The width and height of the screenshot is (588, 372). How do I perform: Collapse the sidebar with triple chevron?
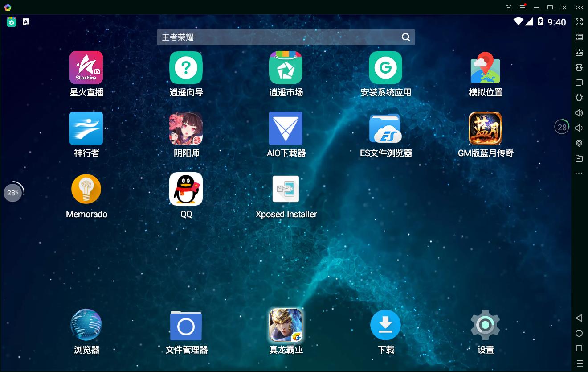(579, 8)
